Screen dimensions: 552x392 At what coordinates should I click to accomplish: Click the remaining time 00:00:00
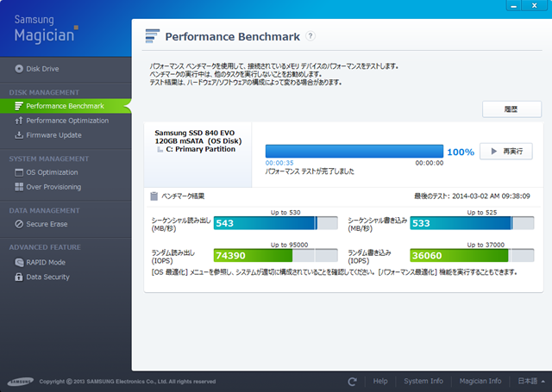point(430,163)
